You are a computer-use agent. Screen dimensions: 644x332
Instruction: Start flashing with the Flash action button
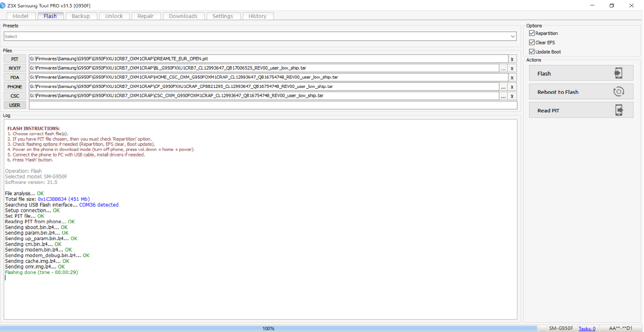point(581,73)
